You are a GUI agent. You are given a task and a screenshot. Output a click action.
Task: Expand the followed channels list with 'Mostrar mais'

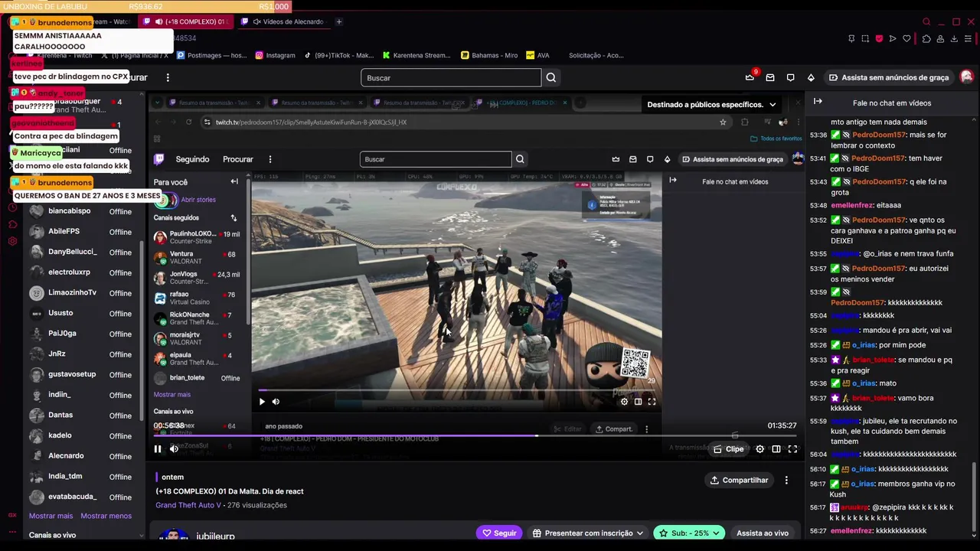tap(51, 516)
